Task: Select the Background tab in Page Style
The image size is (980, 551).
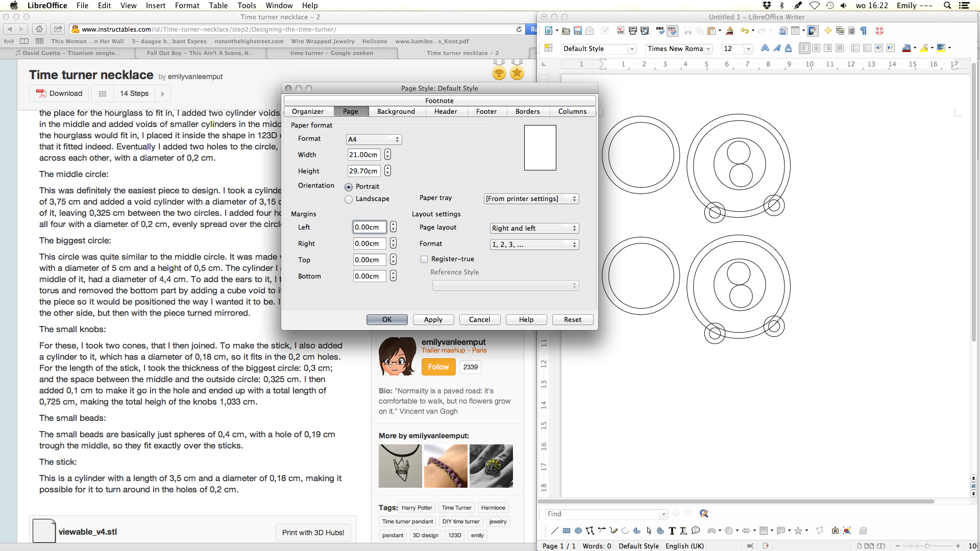Action: 395,111
